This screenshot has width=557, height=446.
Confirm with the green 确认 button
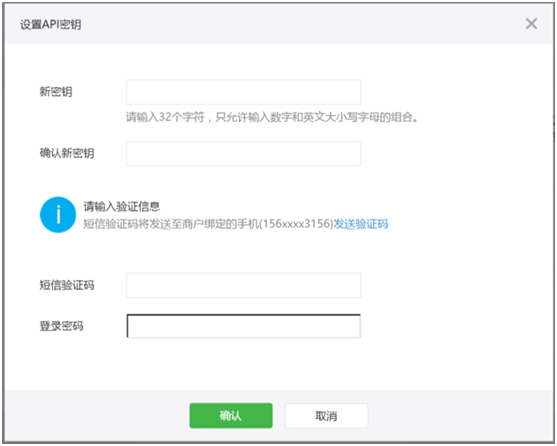click(231, 415)
